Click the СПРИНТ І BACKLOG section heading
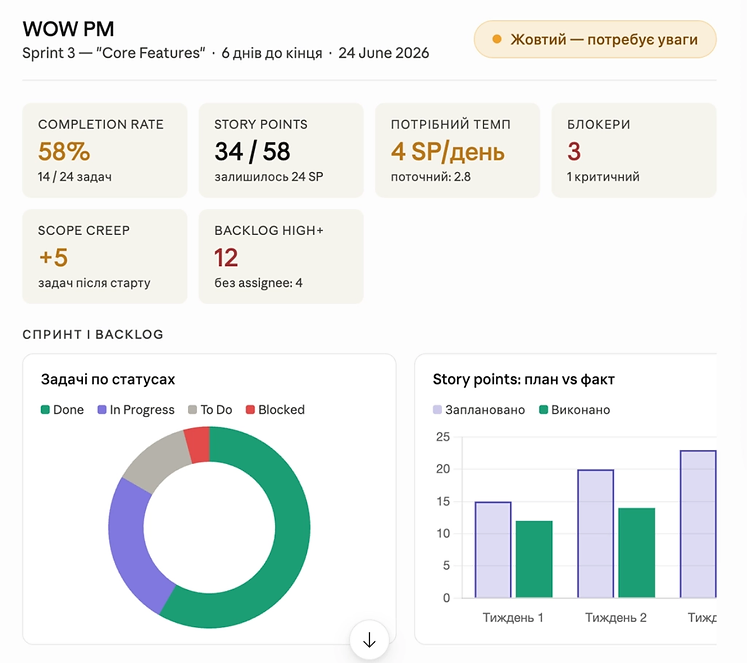Screen dimensions: 747x663 pyautogui.click(x=93, y=334)
